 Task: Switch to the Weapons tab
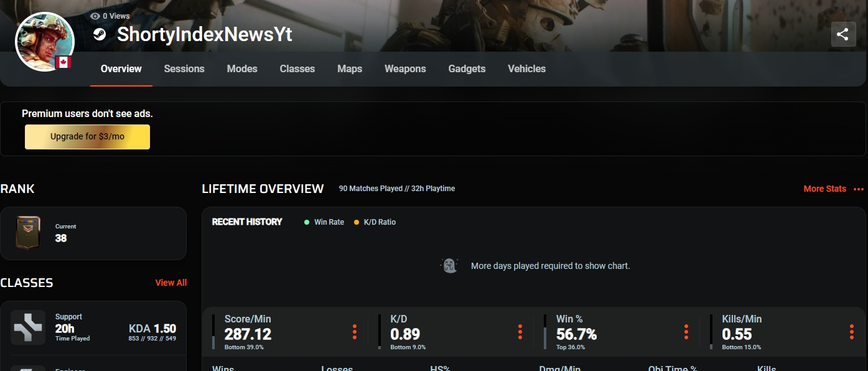tap(405, 68)
